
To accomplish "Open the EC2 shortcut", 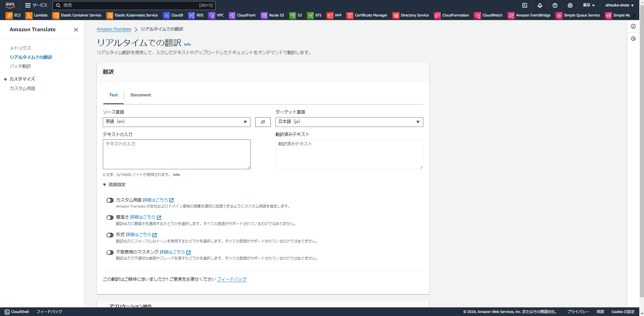I will click(13, 15).
